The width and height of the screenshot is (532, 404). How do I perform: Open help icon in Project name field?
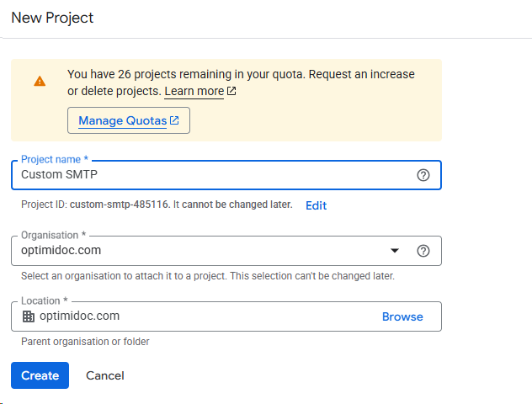coord(423,175)
